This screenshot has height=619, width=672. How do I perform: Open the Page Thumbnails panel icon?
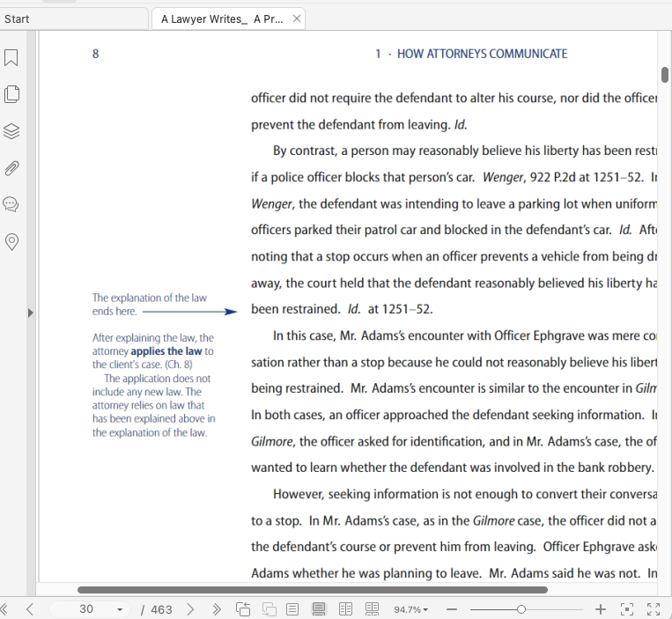(11, 94)
